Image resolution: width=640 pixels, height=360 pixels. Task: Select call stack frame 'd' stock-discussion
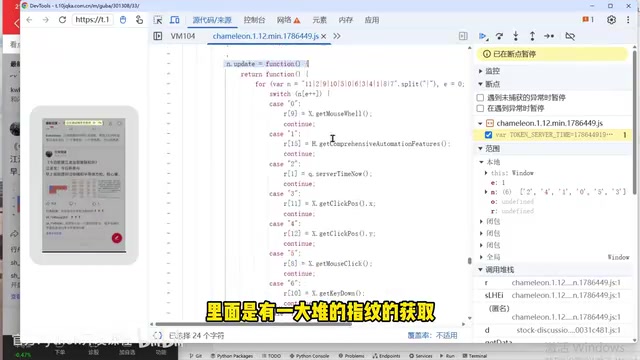pos(553,330)
